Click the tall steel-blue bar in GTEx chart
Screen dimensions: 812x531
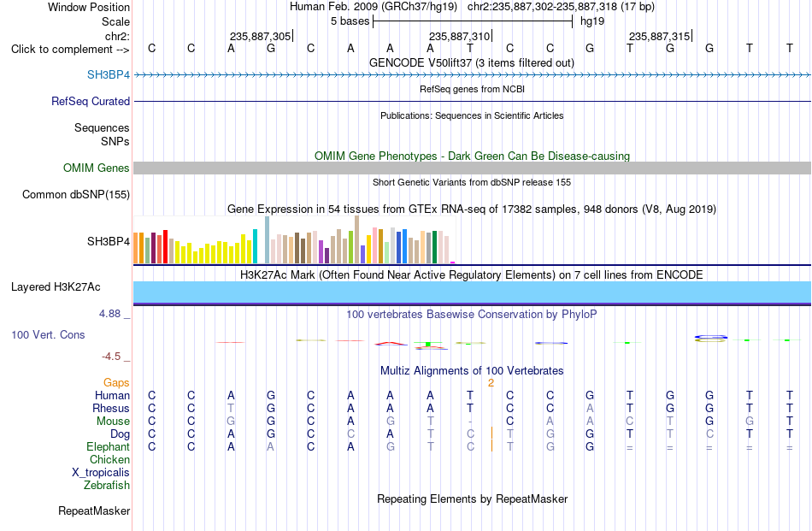(x=268, y=240)
